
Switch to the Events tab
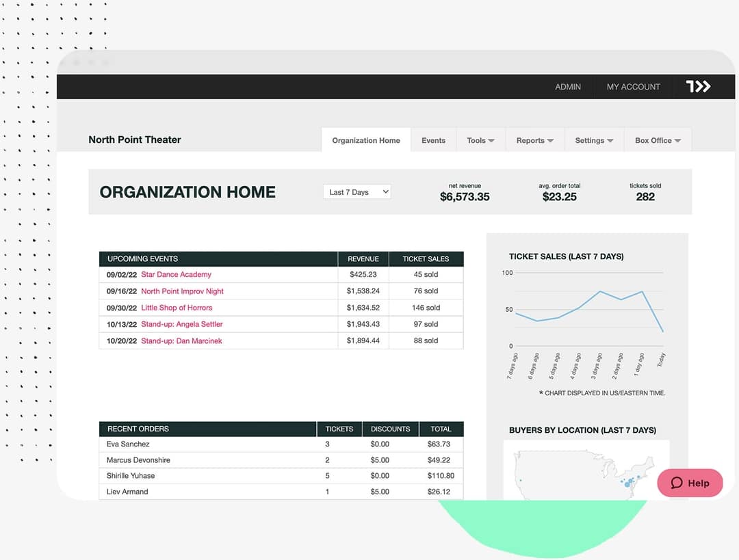point(433,140)
